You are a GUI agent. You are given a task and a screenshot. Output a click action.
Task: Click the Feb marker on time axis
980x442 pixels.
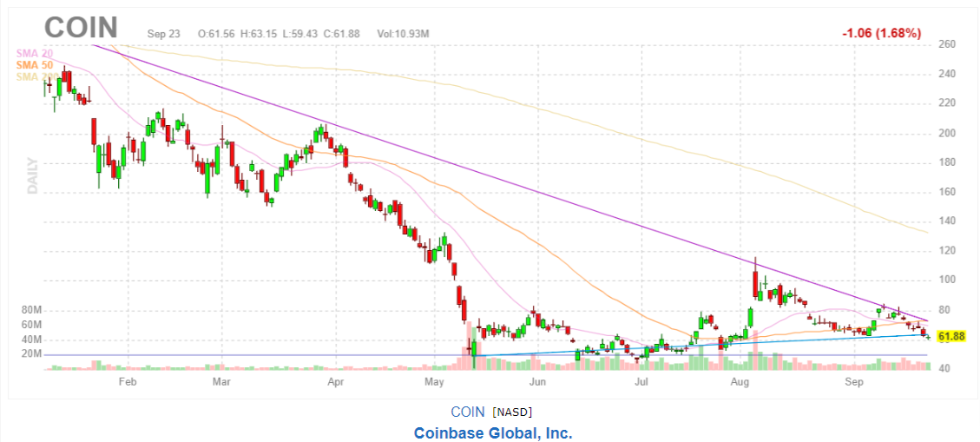point(128,381)
